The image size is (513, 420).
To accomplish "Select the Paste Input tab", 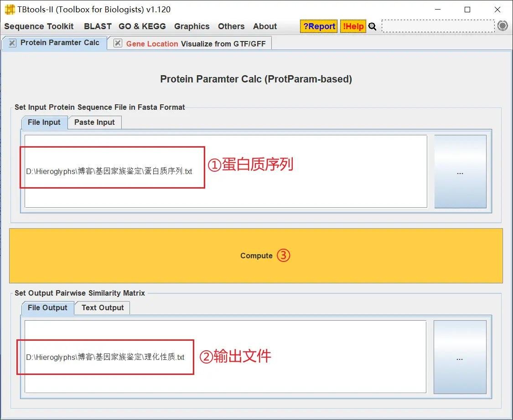I will tap(94, 122).
